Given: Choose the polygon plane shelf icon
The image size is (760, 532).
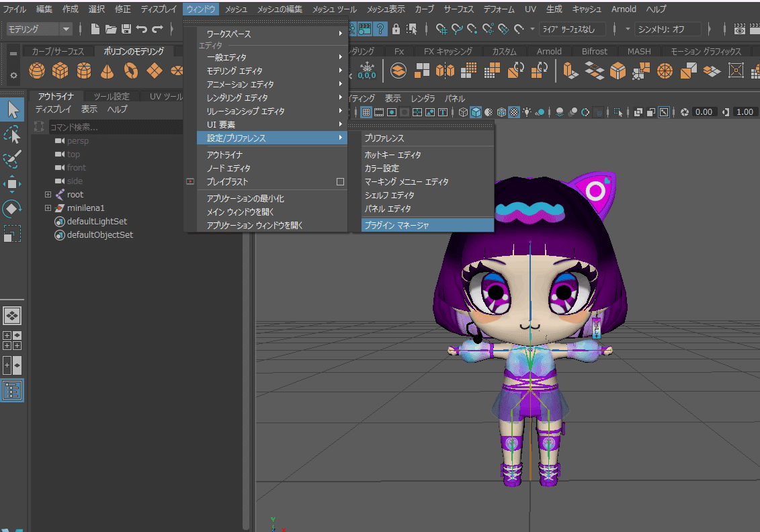Looking at the screenshot, I should coord(154,71).
